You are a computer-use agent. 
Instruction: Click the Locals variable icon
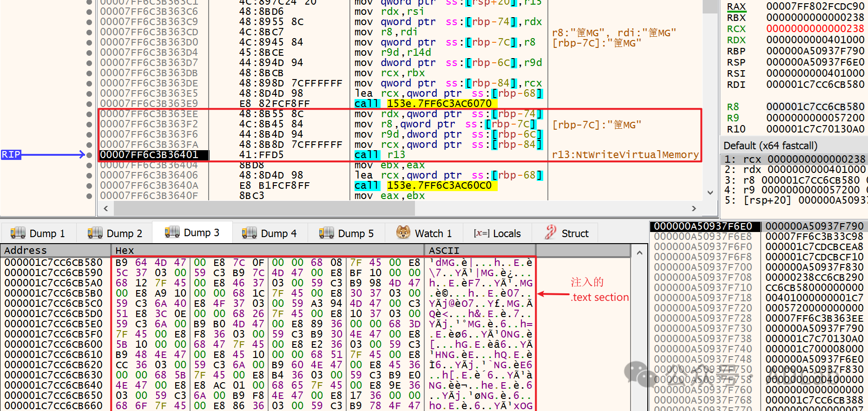coord(481,233)
